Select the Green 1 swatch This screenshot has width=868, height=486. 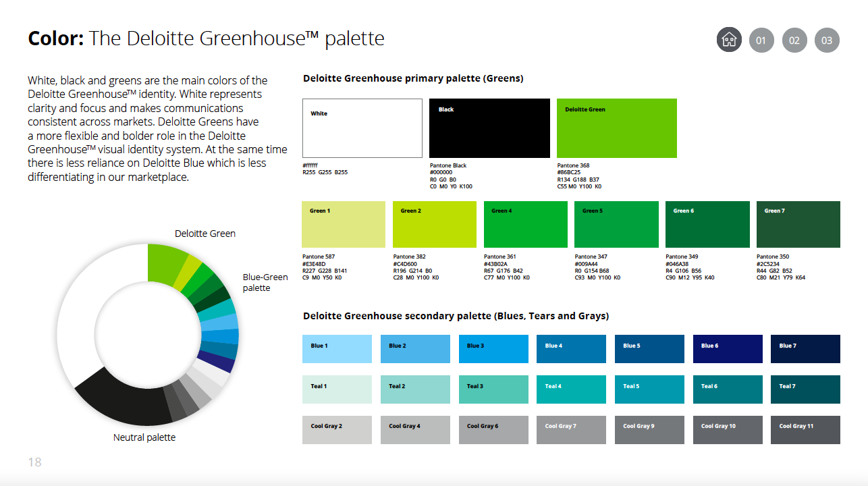[x=344, y=224]
